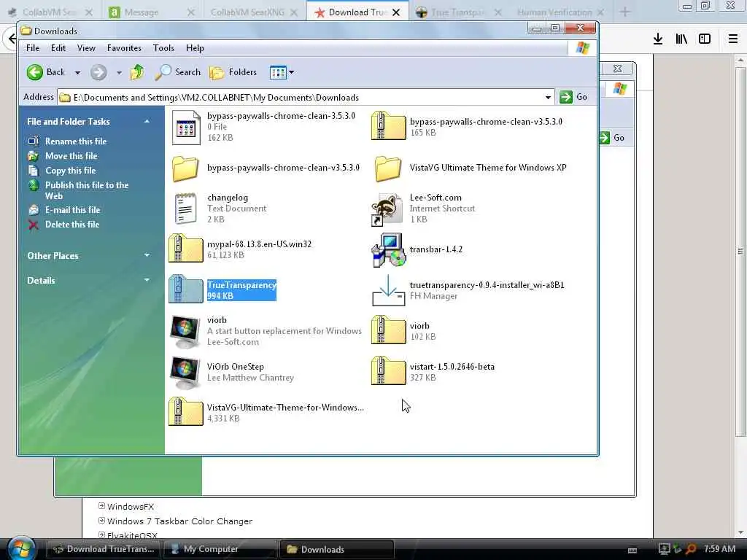Switch to Download TrueTrans taskbar button
The image size is (747, 560).
[104, 549]
